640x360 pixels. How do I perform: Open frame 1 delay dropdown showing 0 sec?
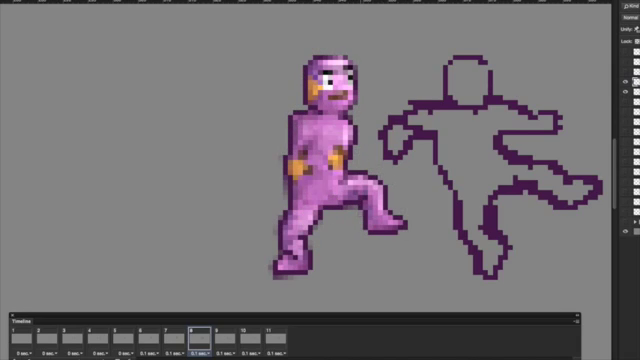click(x=24, y=353)
